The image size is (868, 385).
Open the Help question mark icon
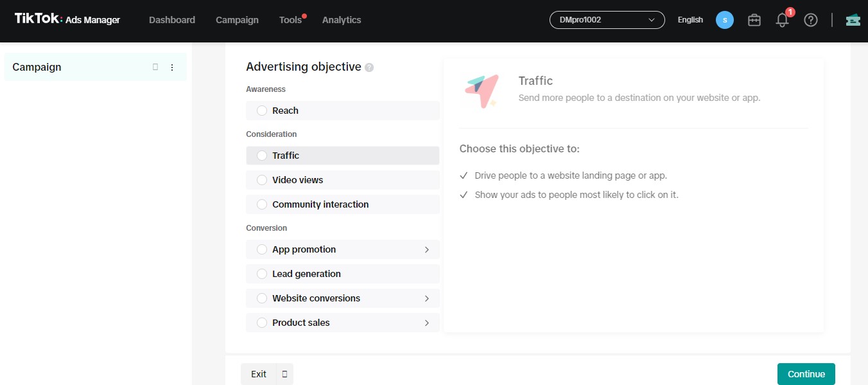tap(810, 20)
